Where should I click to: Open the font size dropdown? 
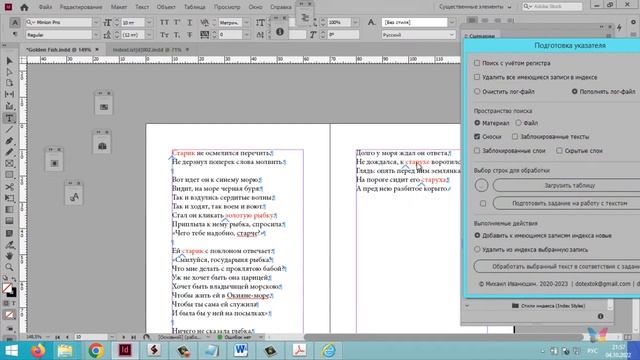[x=149, y=22]
